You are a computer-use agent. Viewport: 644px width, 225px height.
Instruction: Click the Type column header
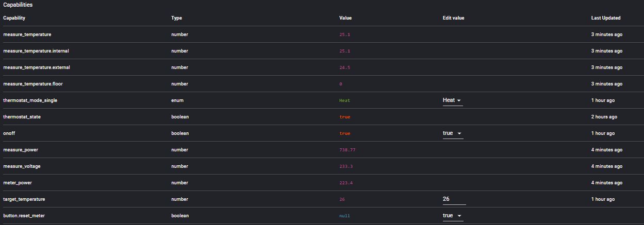(176, 18)
